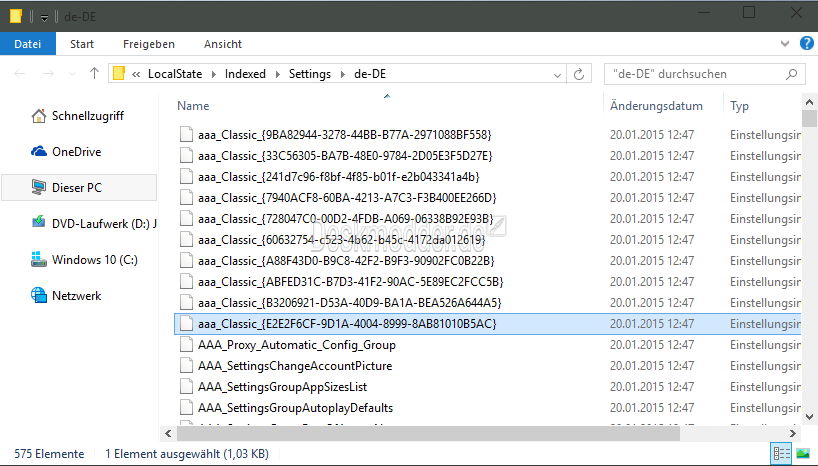818x466 pixels.
Task: Go forward with the right arrow
Action: pos(48,74)
